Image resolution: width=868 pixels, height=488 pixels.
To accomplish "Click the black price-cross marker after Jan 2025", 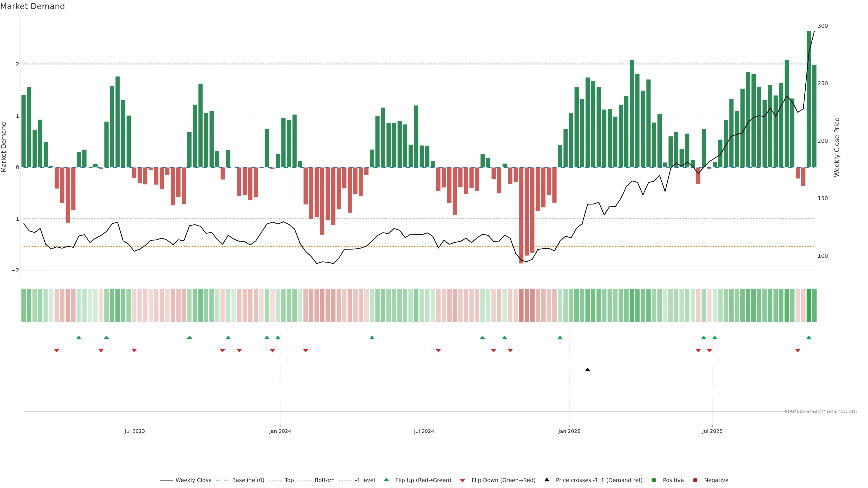I will pos(588,370).
